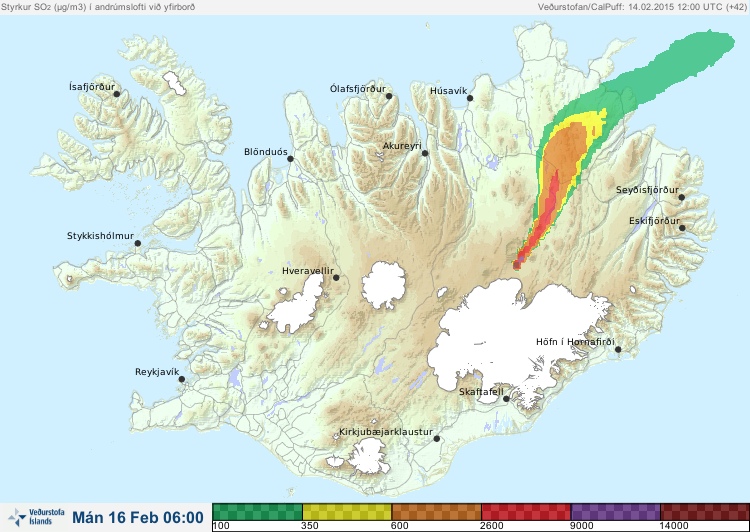Viewport: 750px width, 532px height.
Task: Click the black dot marker at Stykkishólmur
Action: [x=138, y=244]
